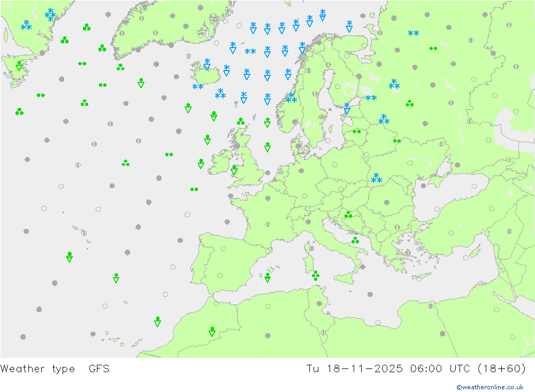Click the open circle in southern Spain
535x392 pixels.
pos(220,275)
